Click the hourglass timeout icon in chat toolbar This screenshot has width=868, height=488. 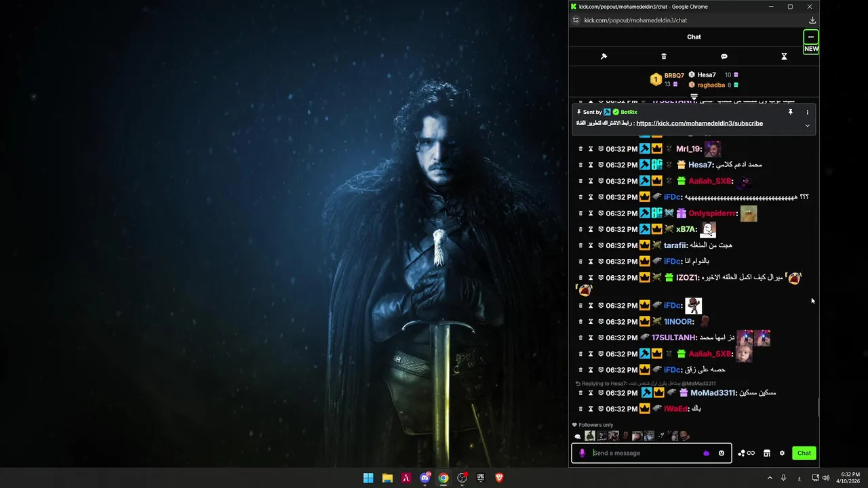click(x=784, y=56)
